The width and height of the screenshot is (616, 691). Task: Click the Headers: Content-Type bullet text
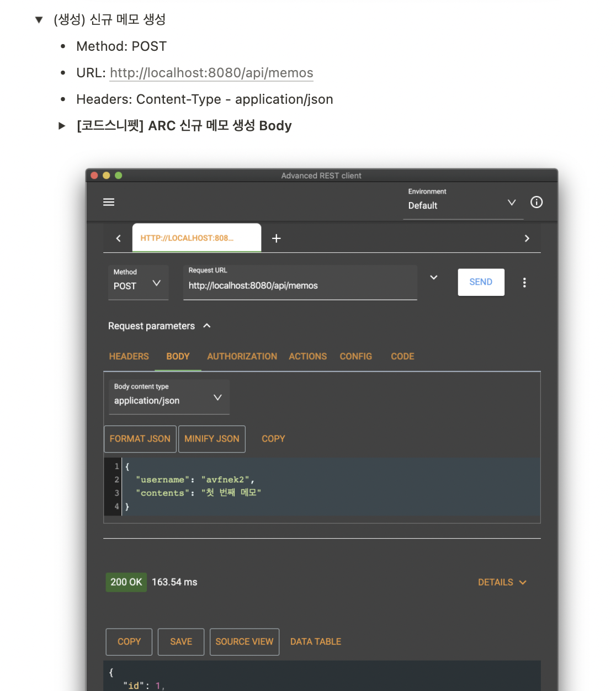tap(205, 99)
